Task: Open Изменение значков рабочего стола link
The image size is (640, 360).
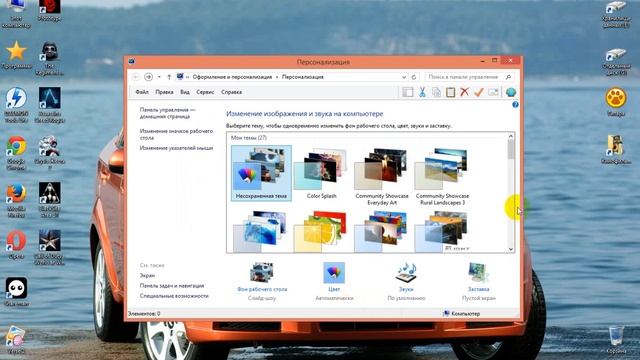Action: click(176, 134)
